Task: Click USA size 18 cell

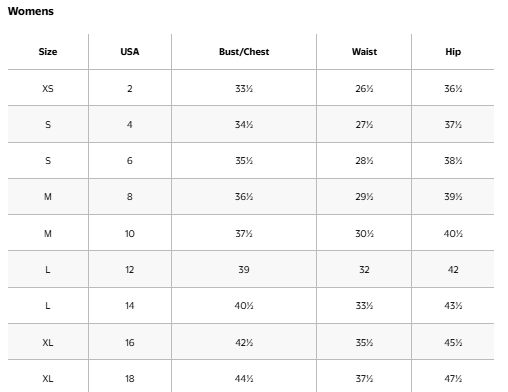Action: coord(130,379)
